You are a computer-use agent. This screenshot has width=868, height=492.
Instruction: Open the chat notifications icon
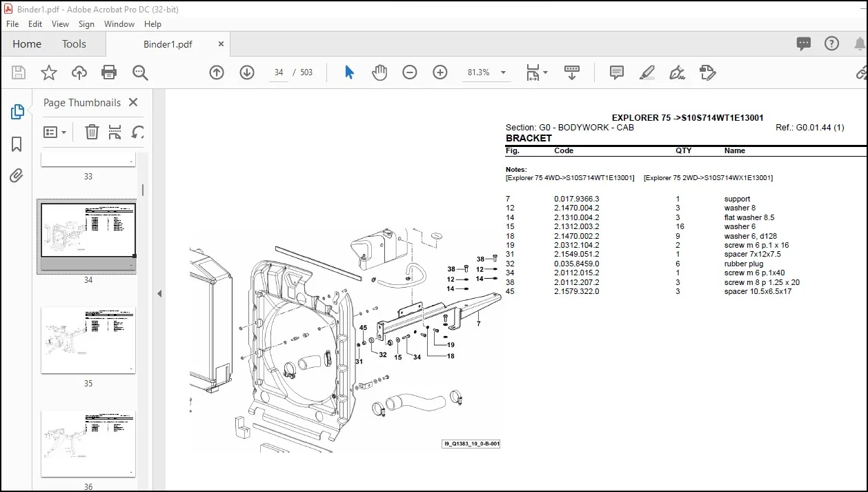coord(804,43)
